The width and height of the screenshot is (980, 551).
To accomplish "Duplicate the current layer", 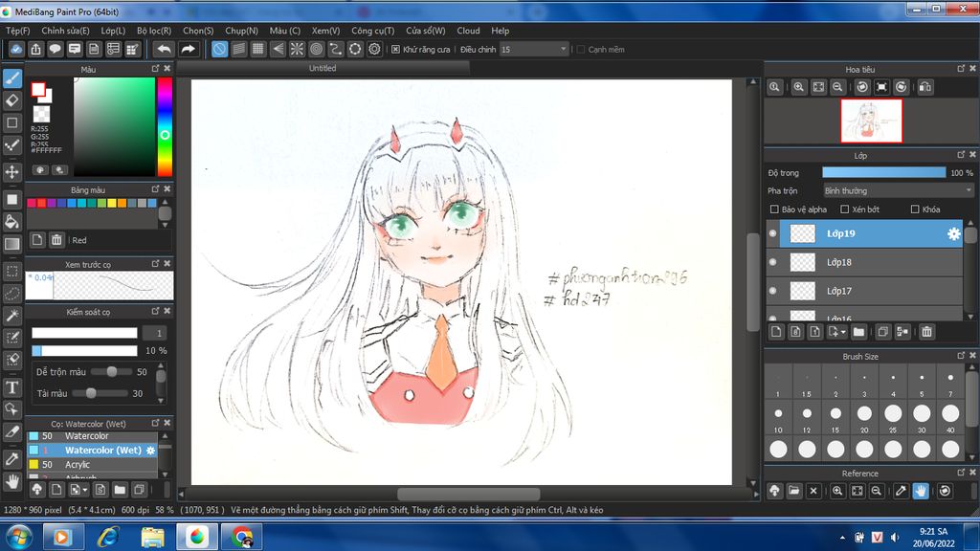I will click(882, 332).
